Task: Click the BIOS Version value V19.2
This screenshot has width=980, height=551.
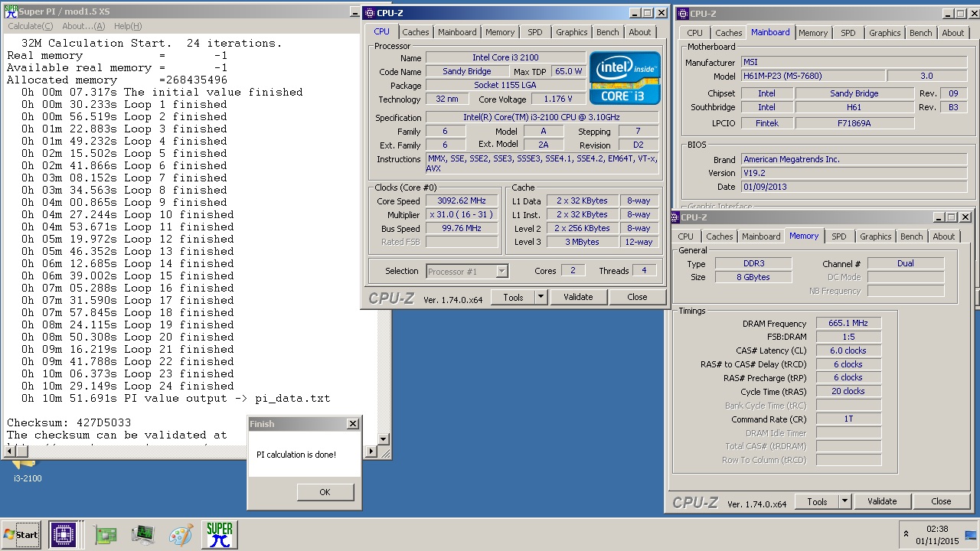Action: (855, 173)
